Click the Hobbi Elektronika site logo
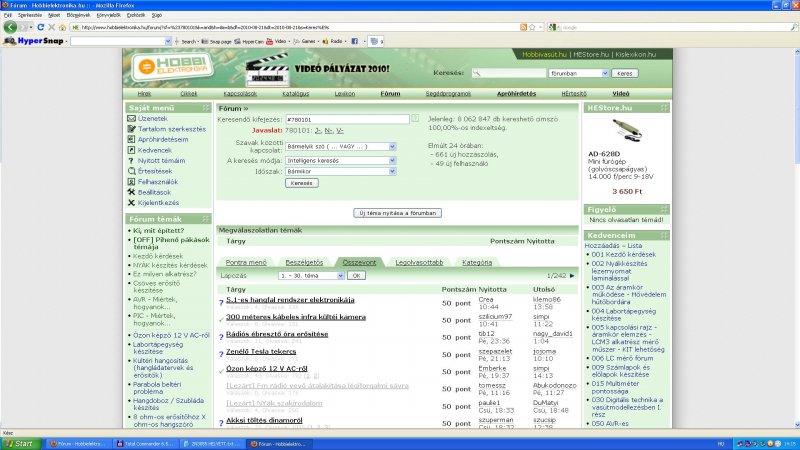Screen dimensions: 800x450 [172, 66]
